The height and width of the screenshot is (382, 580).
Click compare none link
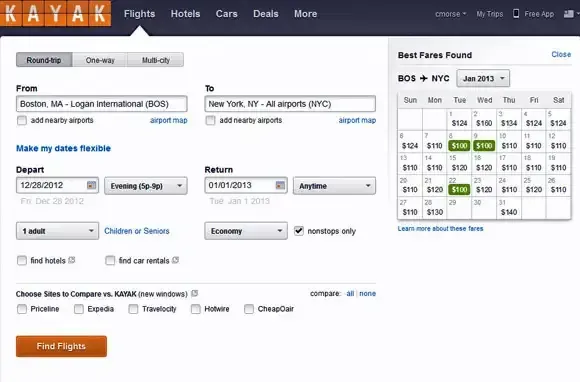click(367, 294)
